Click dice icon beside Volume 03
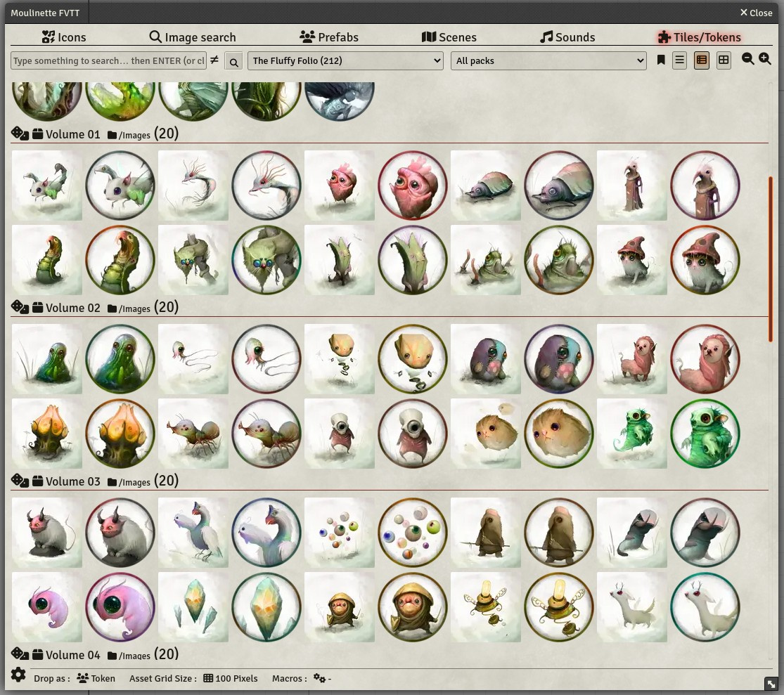 pos(20,480)
